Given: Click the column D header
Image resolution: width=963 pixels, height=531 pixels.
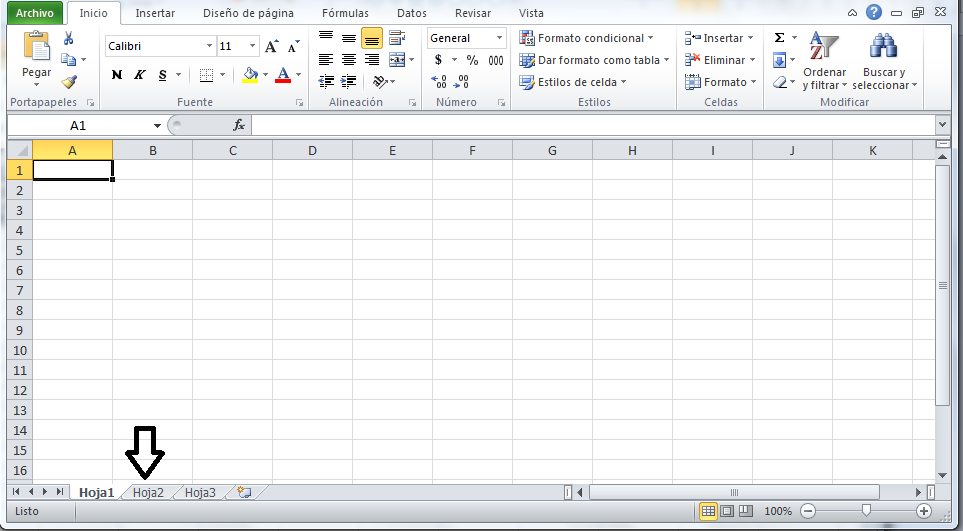Looking at the screenshot, I should (x=312, y=150).
